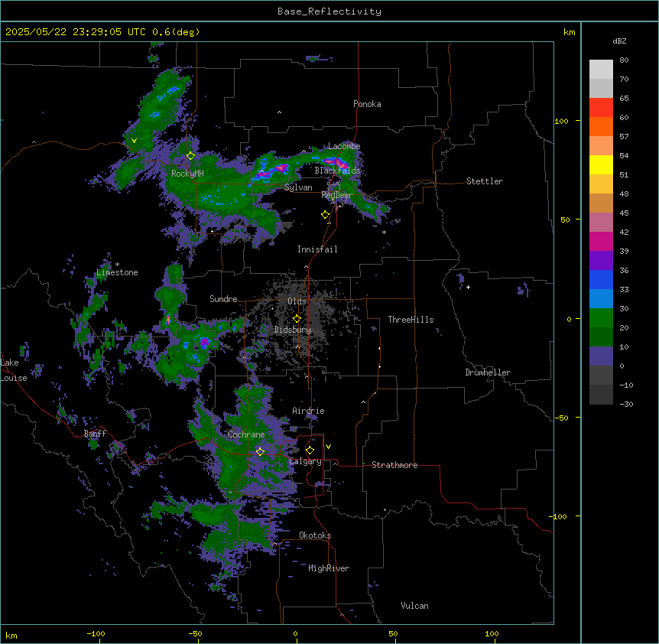Viewport: 659px width, 644px height.
Task: Click the RedDeer label
Action: (337, 195)
